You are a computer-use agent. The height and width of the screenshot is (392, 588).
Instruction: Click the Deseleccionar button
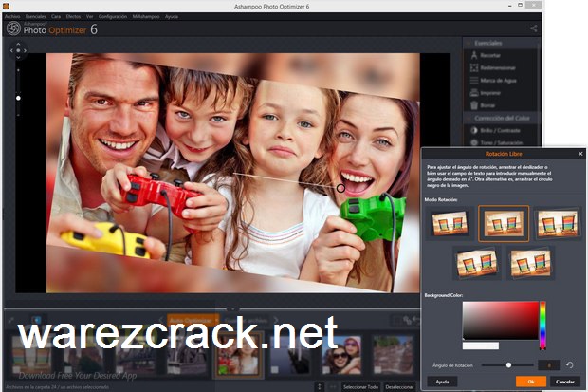(399, 386)
